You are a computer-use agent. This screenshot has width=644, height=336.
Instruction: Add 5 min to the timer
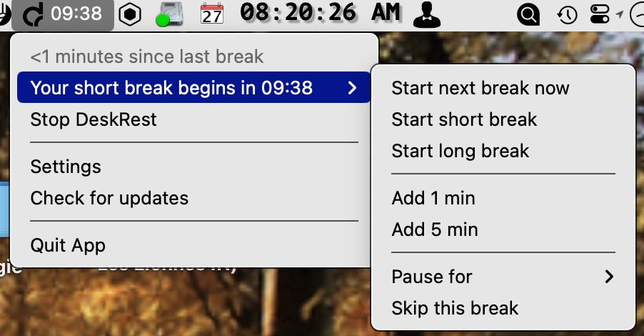(435, 229)
